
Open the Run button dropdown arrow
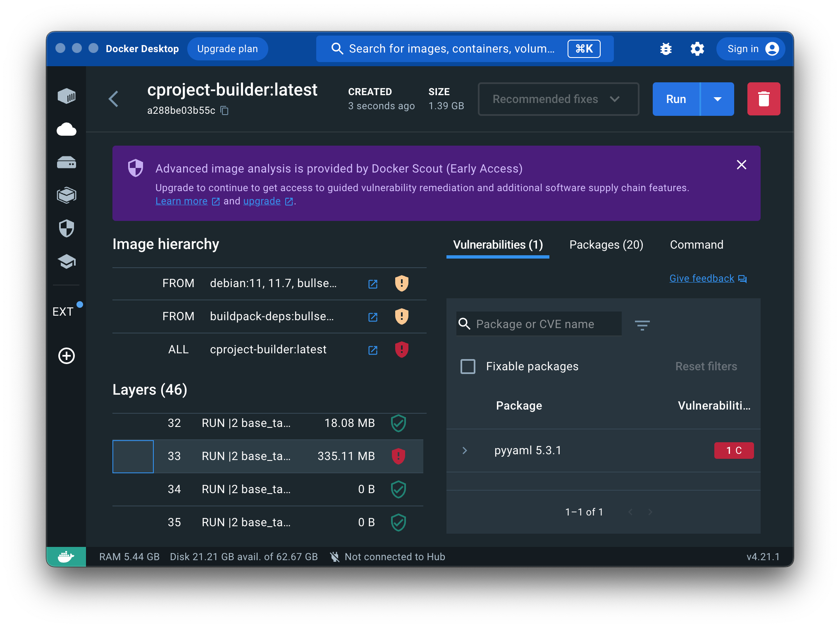pos(717,99)
